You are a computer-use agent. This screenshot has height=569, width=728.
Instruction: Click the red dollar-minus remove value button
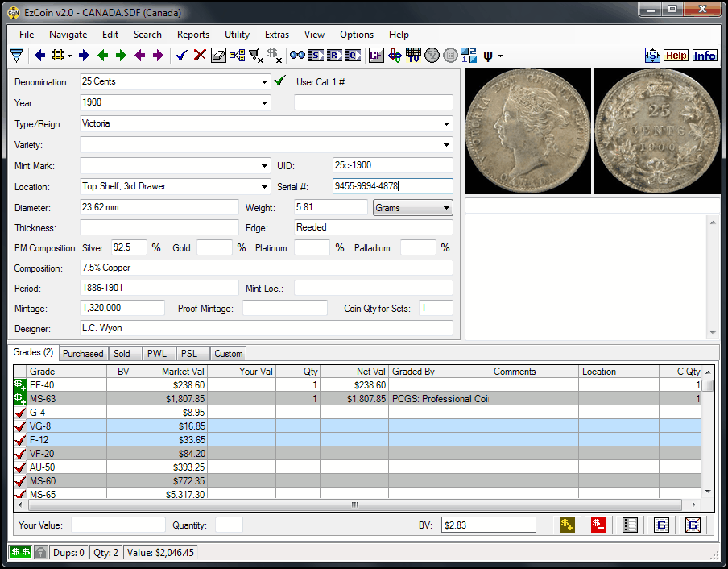point(598,524)
